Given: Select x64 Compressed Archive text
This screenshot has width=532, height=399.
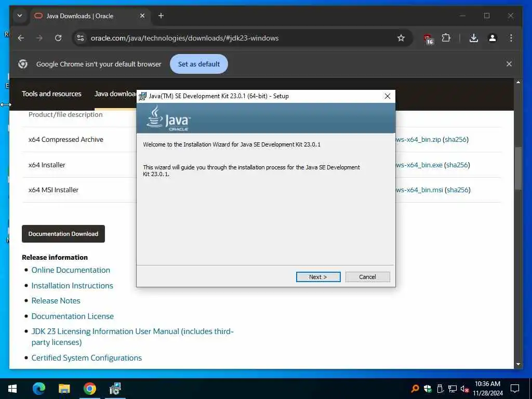Looking at the screenshot, I should tap(66, 139).
